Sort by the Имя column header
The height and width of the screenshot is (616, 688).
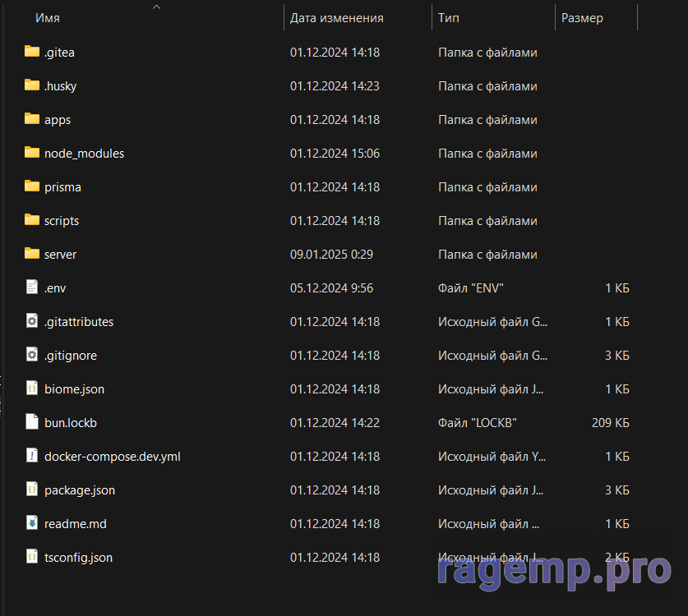pyautogui.click(x=48, y=18)
